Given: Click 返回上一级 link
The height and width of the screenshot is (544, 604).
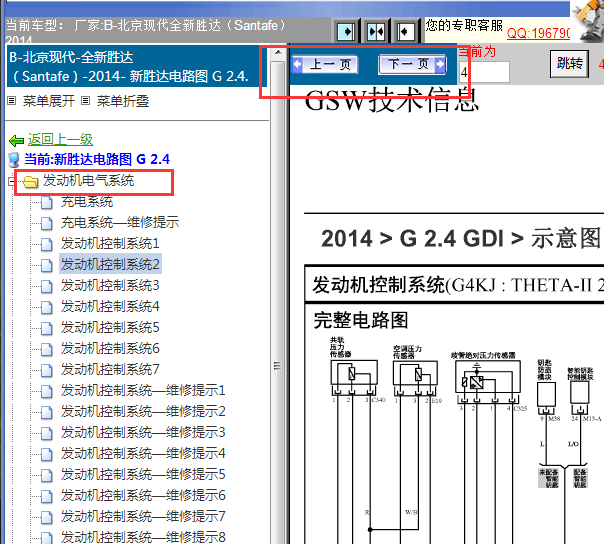Looking at the screenshot, I should (x=60, y=139).
